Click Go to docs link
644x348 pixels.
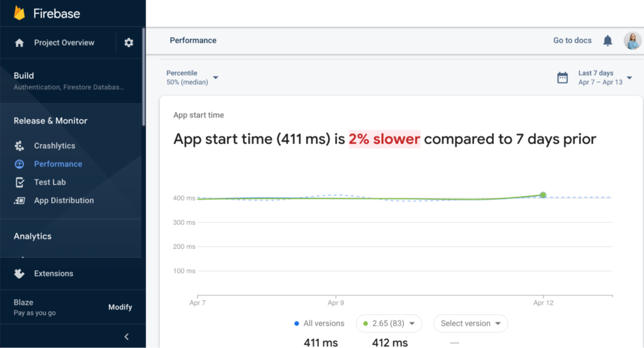[x=572, y=41]
